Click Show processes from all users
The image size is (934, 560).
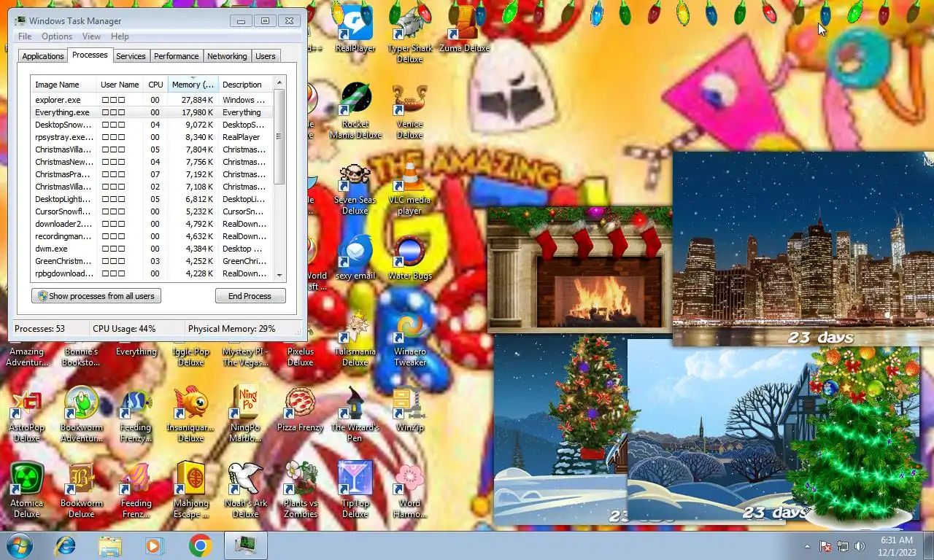(x=96, y=296)
